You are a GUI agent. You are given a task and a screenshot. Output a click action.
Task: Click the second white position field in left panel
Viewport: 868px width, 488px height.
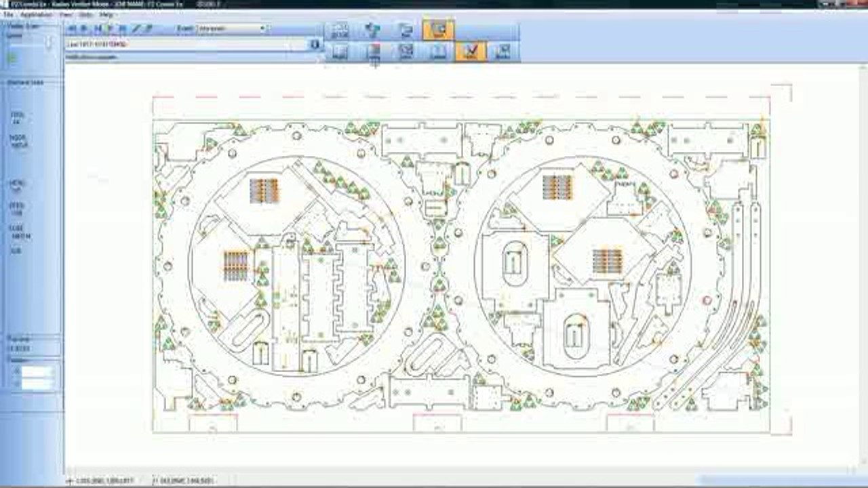37,384
